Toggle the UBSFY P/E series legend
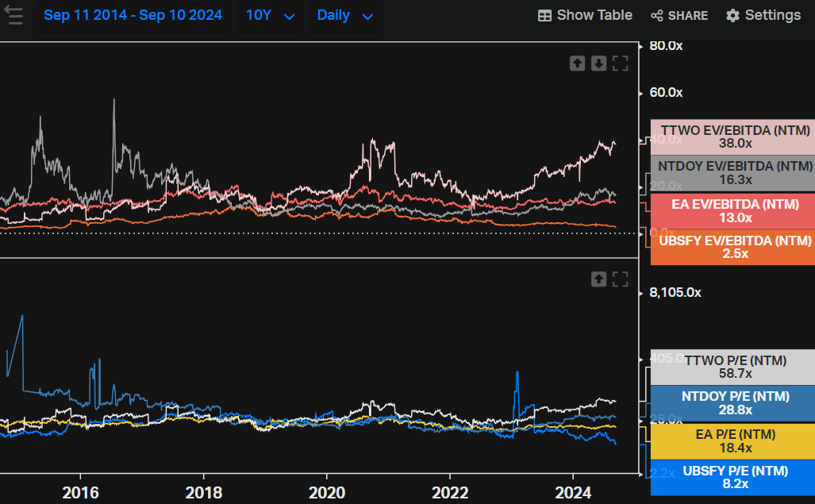Image resolution: width=815 pixels, height=504 pixels. (732, 477)
